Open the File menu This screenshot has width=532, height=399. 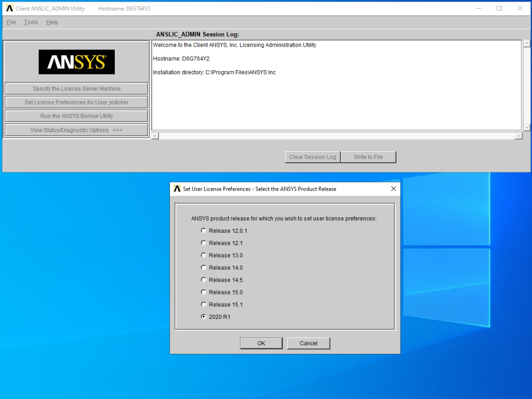click(11, 22)
